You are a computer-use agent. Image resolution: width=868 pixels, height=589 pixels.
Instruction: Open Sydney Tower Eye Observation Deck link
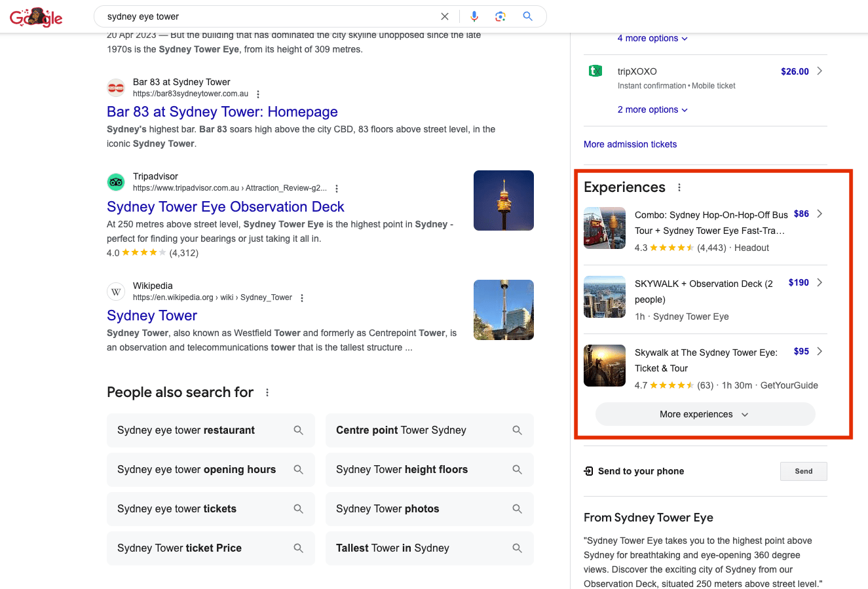(x=225, y=206)
